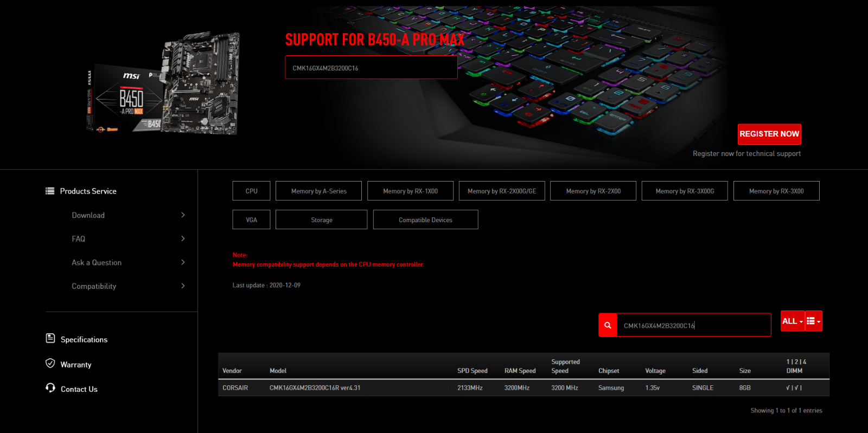
Task: Expand the Download menu chevron
Action: (x=183, y=215)
